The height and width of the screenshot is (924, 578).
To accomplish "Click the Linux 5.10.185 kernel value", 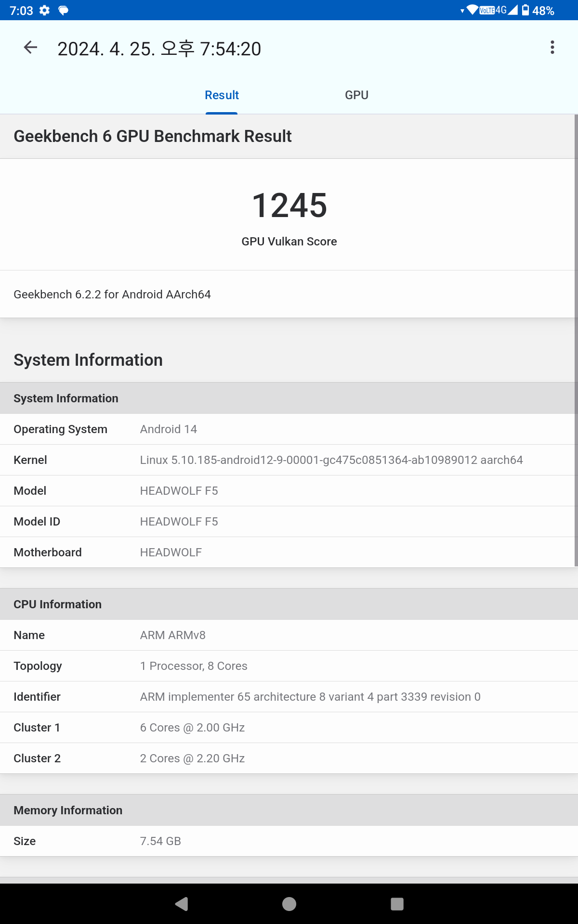I will pyautogui.click(x=331, y=460).
